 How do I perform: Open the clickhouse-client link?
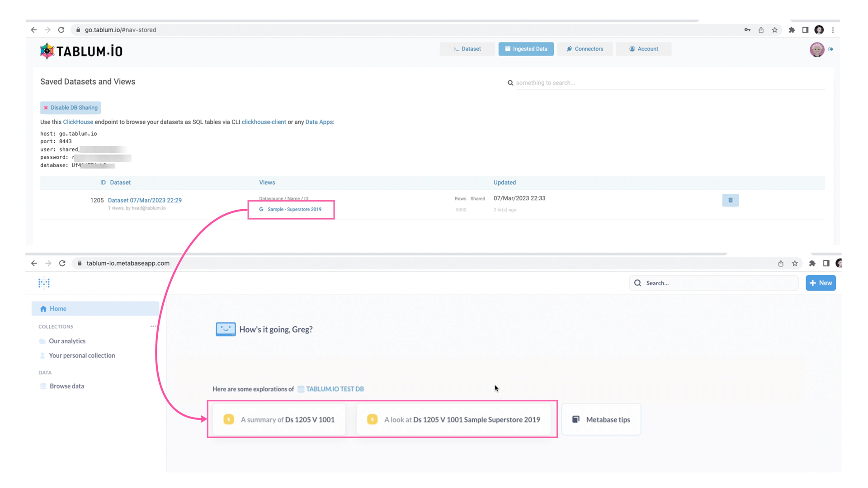point(264,122)
